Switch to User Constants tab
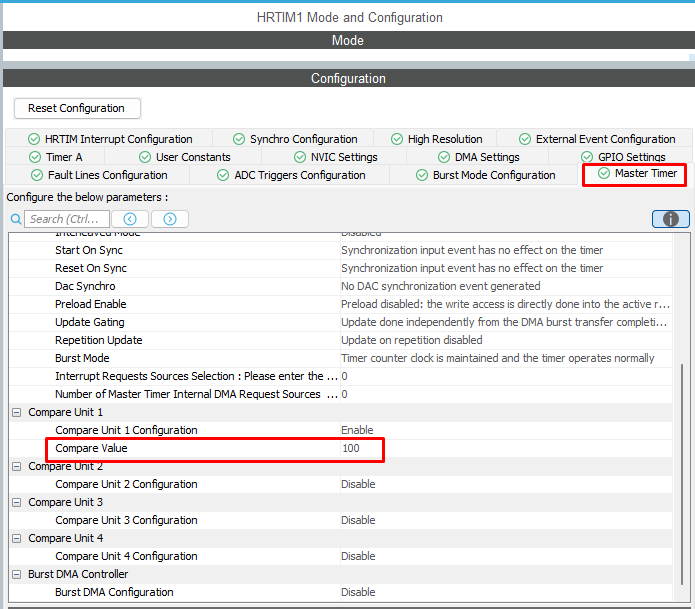This screenshot has height=609, width=695. 184,157
